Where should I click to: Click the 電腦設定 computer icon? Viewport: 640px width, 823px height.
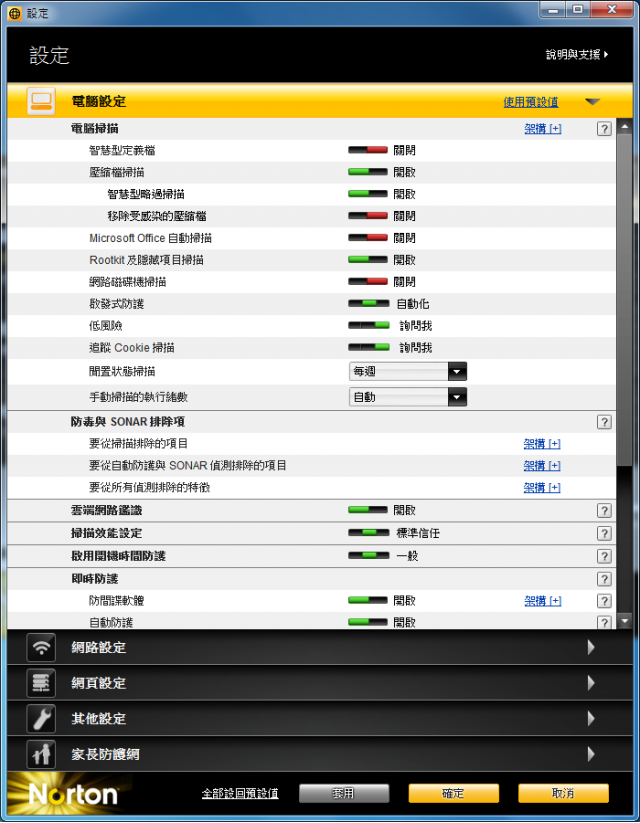[x=41, y=101]
